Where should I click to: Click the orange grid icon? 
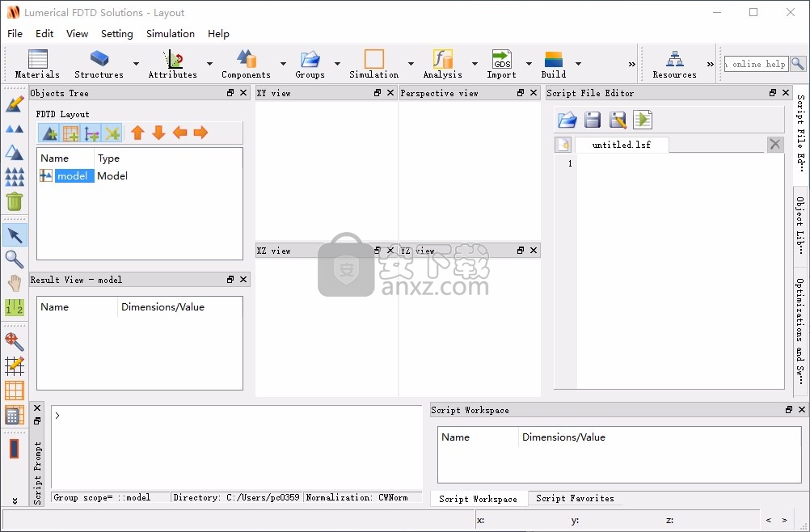(x=15, y=391)
